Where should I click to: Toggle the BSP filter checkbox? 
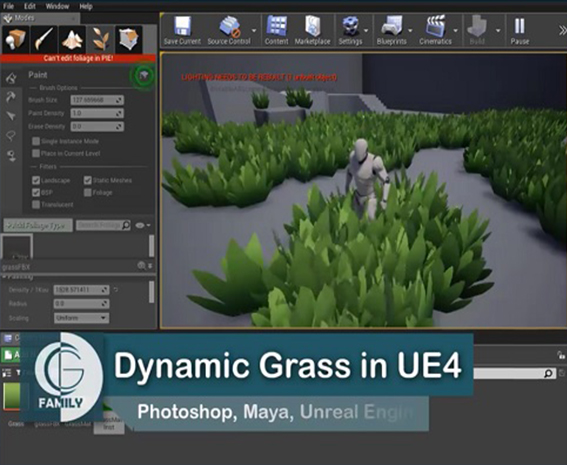pos(36,192)
